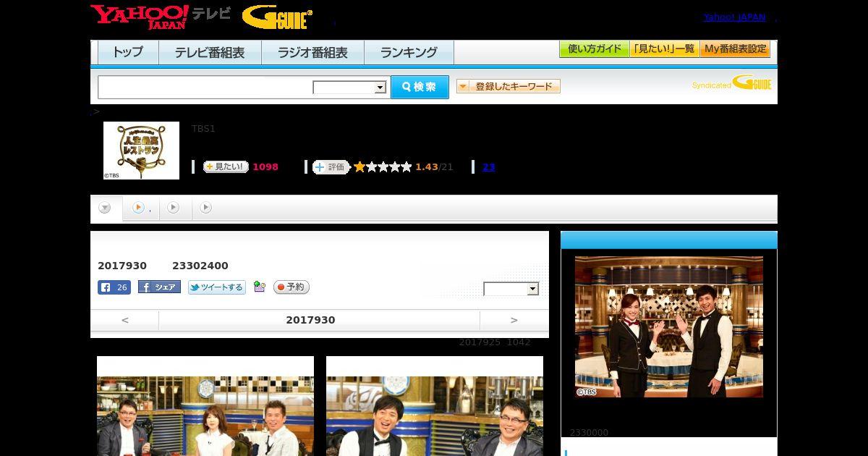Select the 2017925 1042 update text
This screenshot has width=868, height=456.
tap(495, 342)
